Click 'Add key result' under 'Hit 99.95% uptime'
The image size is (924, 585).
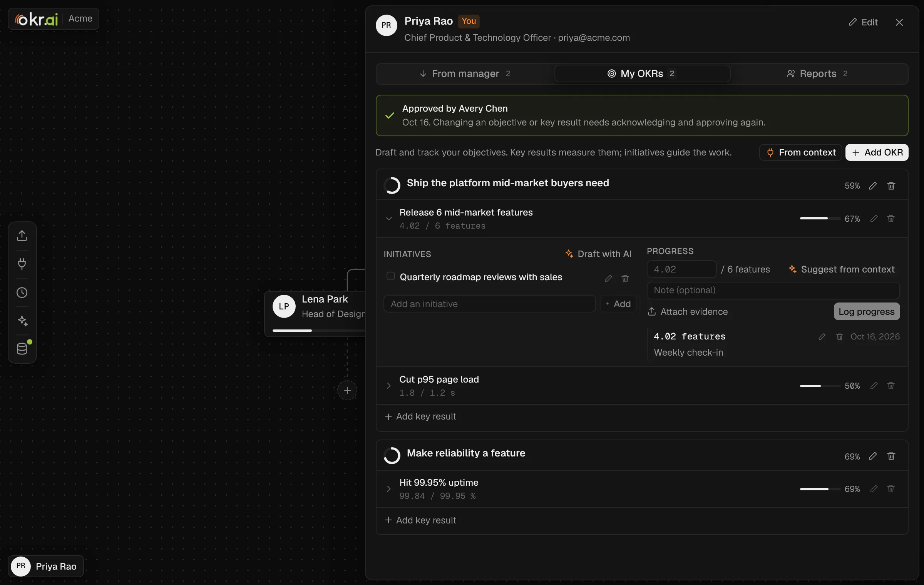420,520
